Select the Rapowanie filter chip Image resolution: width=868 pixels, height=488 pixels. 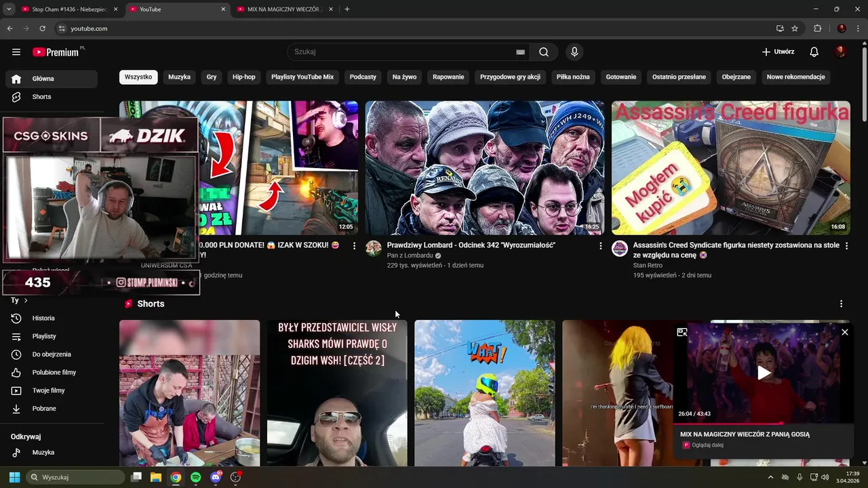448,77
